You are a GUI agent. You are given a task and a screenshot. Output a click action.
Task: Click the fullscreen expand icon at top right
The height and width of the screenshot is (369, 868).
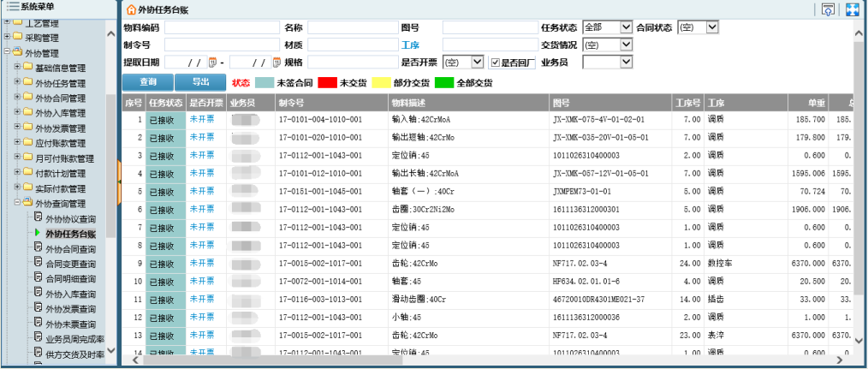[852, 10]
